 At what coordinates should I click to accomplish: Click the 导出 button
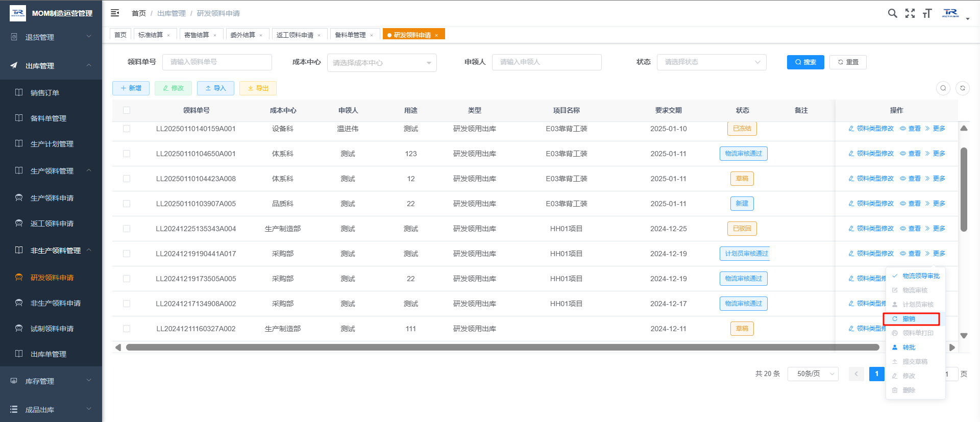[x=258, y=88]
